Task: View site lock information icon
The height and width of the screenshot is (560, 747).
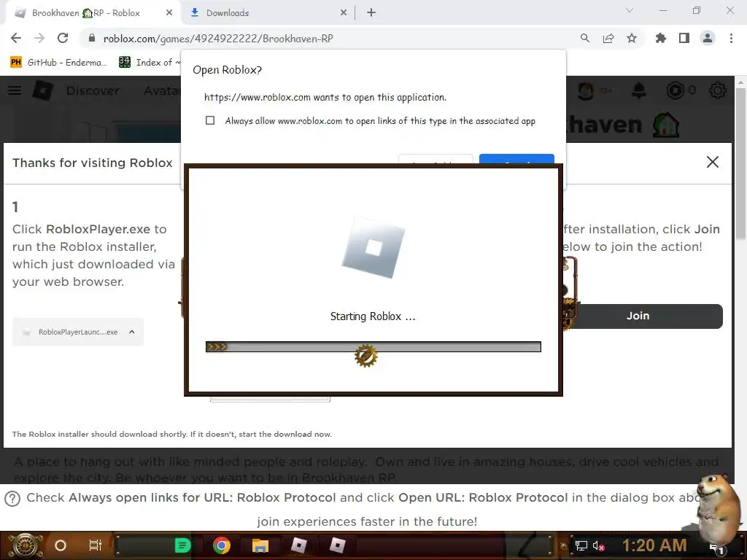Action: (92, 38)
